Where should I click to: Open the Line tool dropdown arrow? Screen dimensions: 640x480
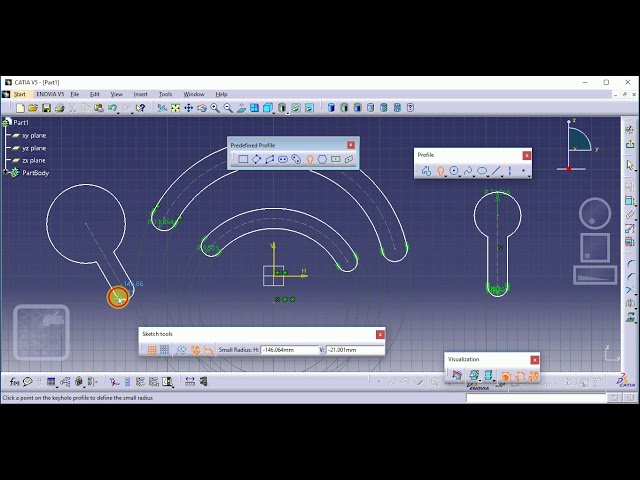coord(502,176)
